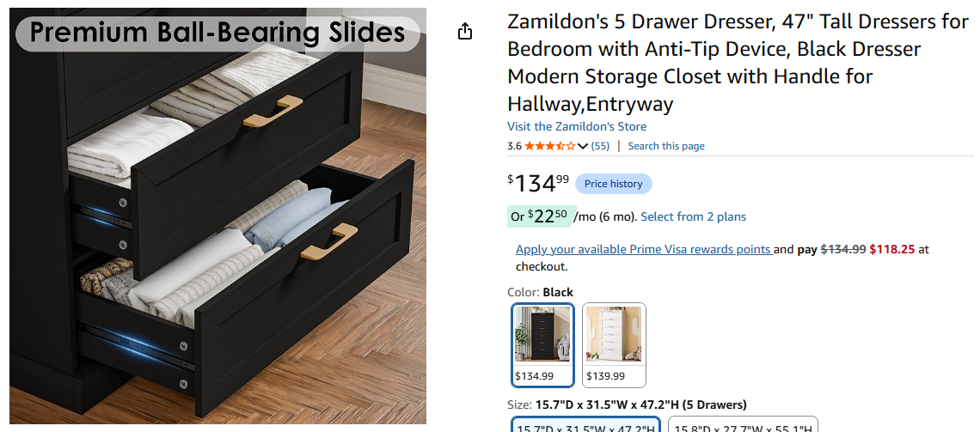Apply your available Prime Visa rewards points
The image size is (980, 432).
[x=645, y=249]
